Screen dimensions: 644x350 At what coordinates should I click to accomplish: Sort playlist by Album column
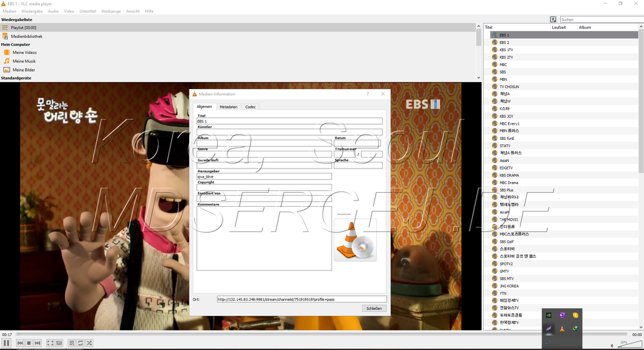tap(609, 27)
